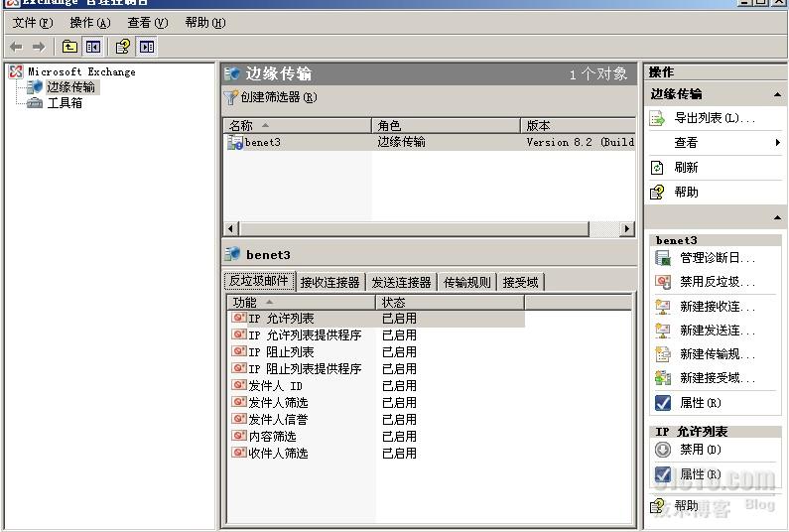Click the bottom 帮助 action link

coord(686,505)
